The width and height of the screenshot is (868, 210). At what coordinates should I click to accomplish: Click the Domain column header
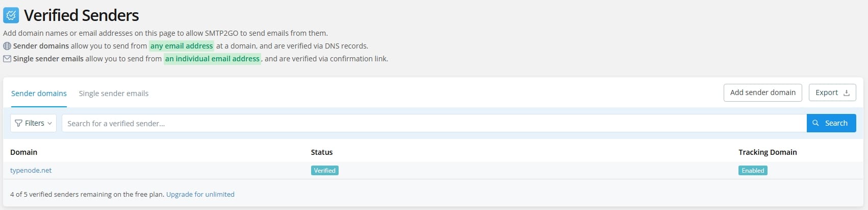(x=24, y=152)
